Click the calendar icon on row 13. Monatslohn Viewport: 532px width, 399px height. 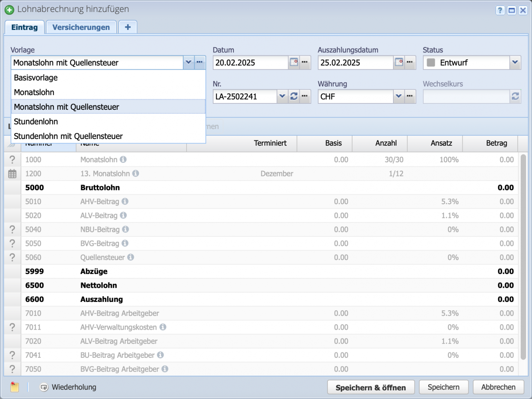click(x=12, y=173)
